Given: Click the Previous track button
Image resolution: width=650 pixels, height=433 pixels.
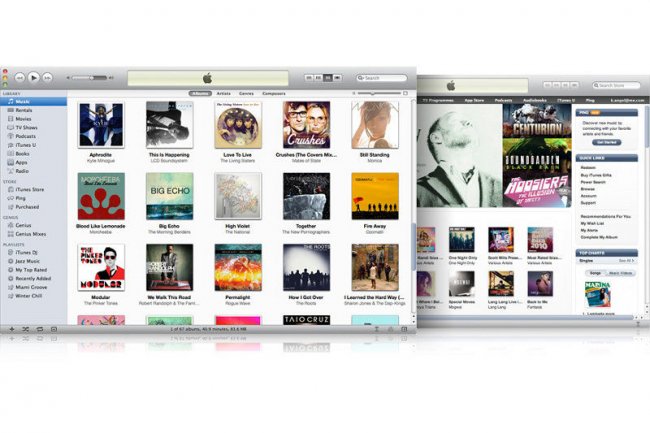Looking at the screenshot, I should click(19, 77).
